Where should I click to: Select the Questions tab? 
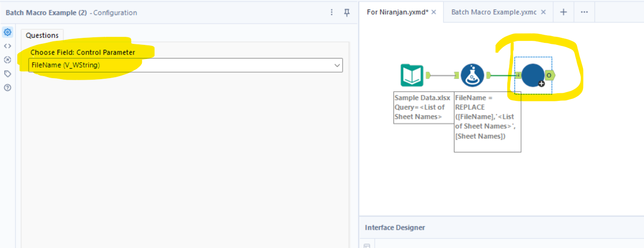pyautogui.click(x=42, y=35)
